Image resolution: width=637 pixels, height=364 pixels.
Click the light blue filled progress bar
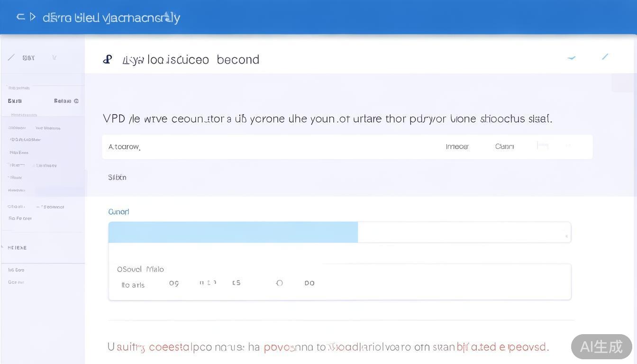click(x=233, y=232)
